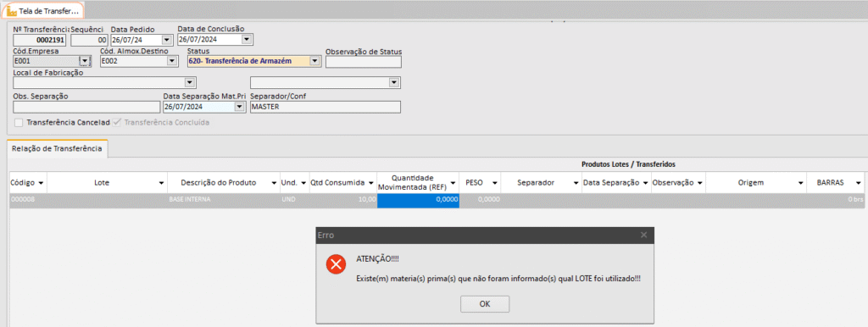Click the Descrição do Produto column header
The width and height of the screenshot is (868, 327).
[x=223, y=183]
